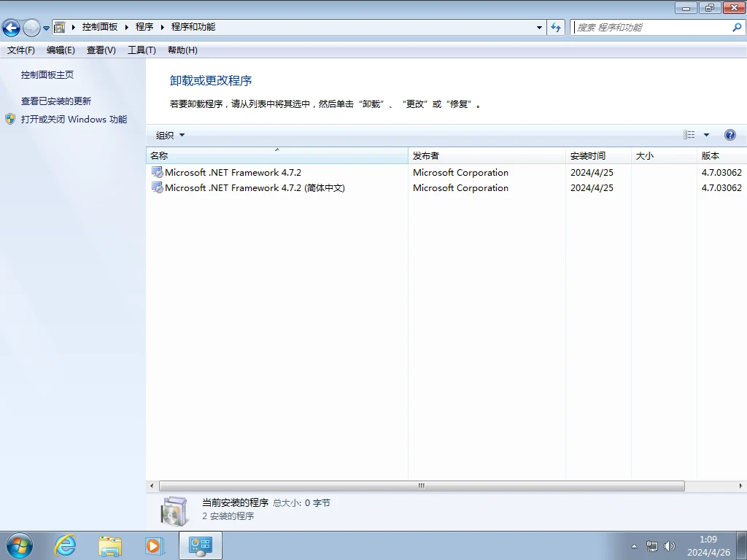Open the blue help icon
Image resolution: width=747 pixels, height=560 pixels.
coord(729,135)
